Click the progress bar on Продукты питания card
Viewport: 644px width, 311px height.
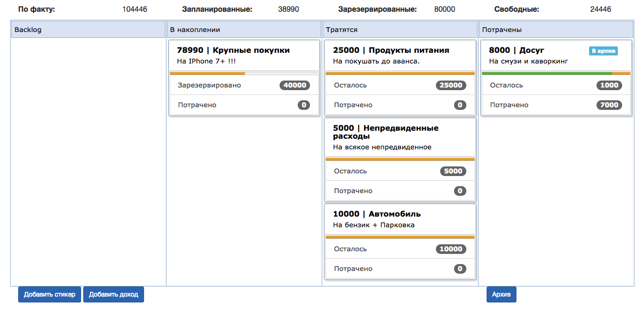(x=400, y=73)
